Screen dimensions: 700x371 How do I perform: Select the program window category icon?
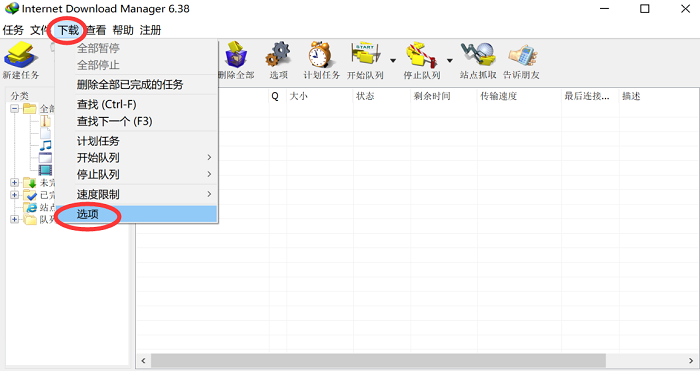tap(45, 158)
